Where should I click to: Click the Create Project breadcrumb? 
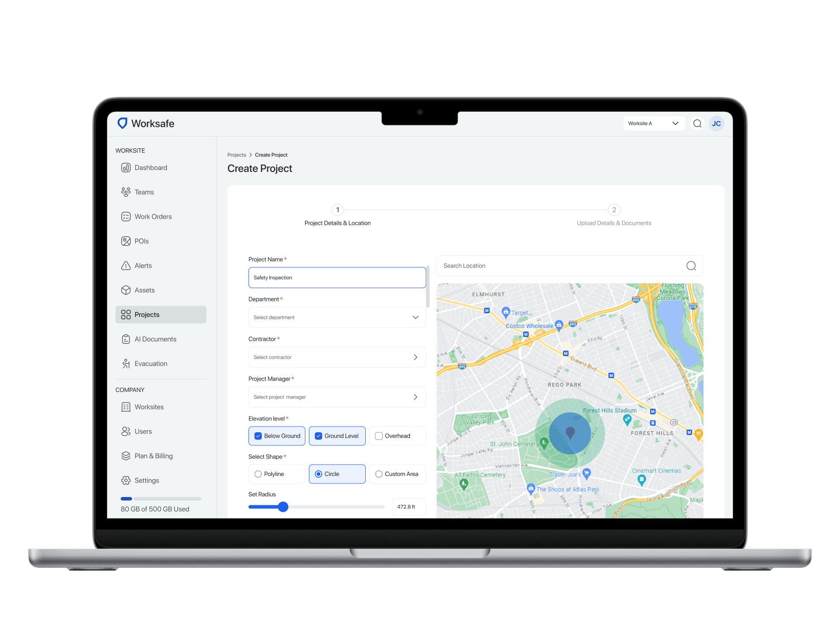pyautogui.click(x=271, y=155)
